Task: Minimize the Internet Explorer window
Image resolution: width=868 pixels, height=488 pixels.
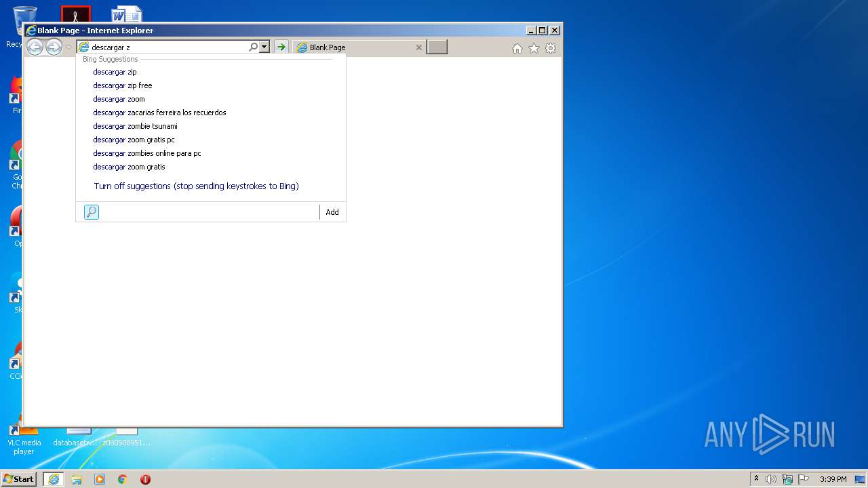Action: pyautogui.click(x=530, y=30)
